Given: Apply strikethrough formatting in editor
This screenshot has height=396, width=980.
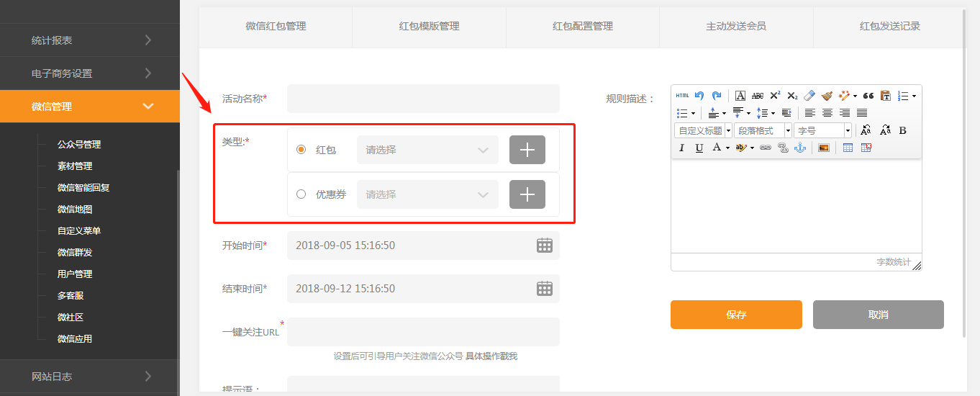Looking at the screenshot, I should point(758,96).
